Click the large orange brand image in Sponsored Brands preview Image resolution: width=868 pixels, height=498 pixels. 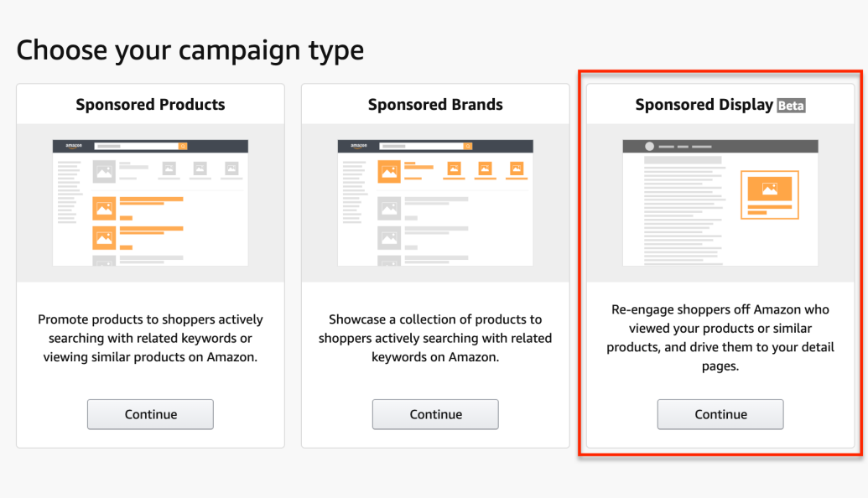[x=388, y=173]
